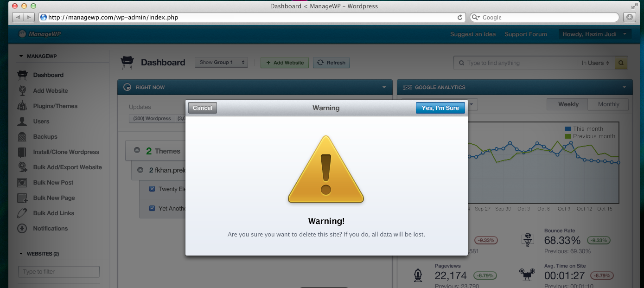
Task: Uncheck the Twenty Eleven theme checkbox
Action: tap(152, 189)
